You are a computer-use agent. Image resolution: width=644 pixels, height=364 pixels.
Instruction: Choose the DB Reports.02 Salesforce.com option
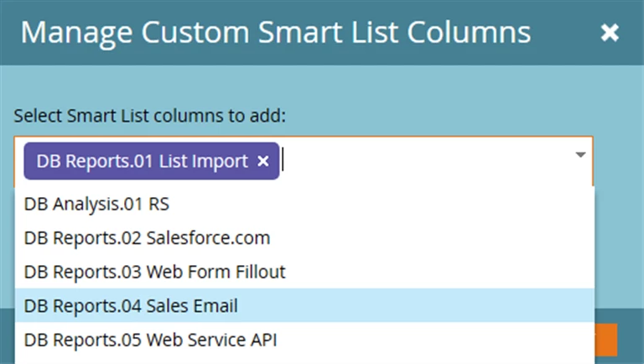[147, 237]
